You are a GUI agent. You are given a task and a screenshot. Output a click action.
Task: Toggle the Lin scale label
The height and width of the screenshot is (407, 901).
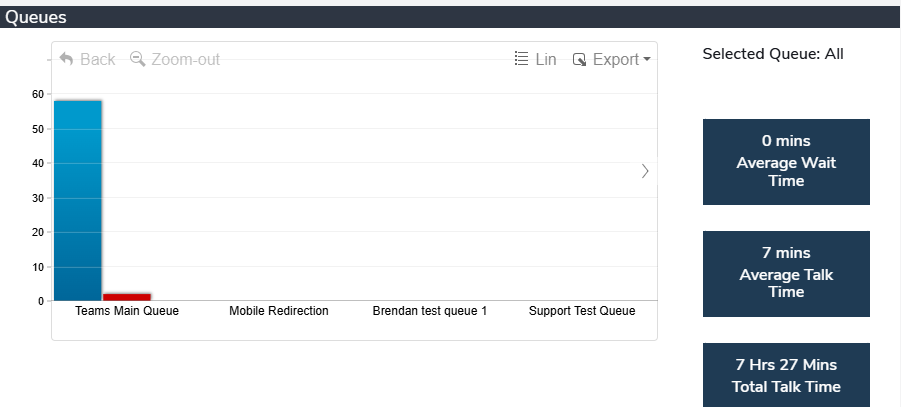click(x=546, y=60)
